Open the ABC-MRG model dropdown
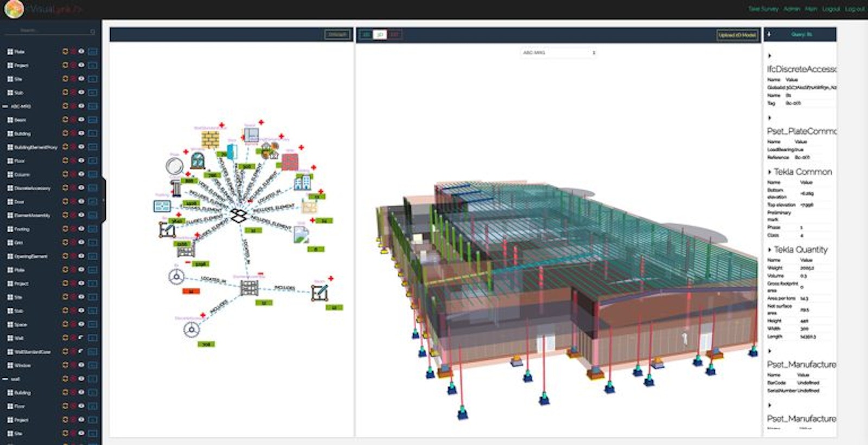The height and width of the screenshot is (445, 868). [x=559, y=53]
